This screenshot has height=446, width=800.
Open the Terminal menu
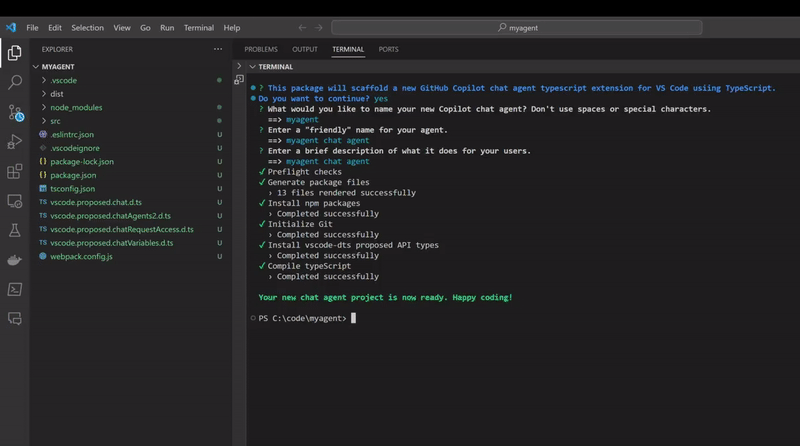(198, 28)
